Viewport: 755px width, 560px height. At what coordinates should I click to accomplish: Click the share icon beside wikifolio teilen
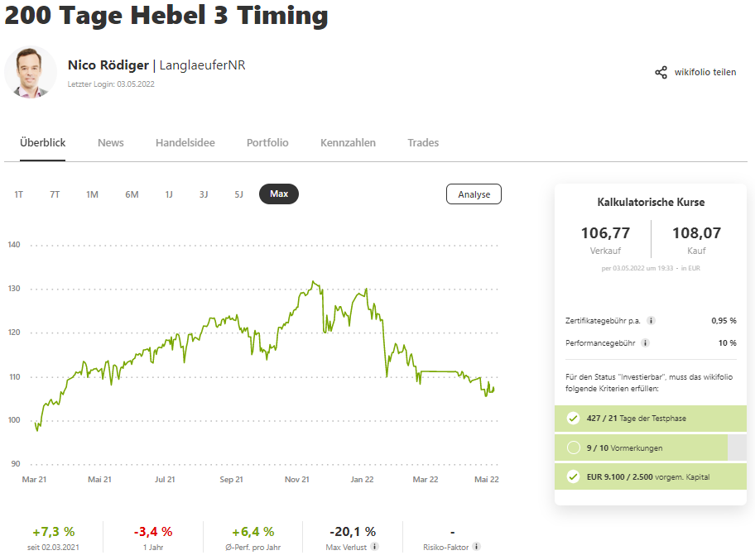[x=661, y=73]
